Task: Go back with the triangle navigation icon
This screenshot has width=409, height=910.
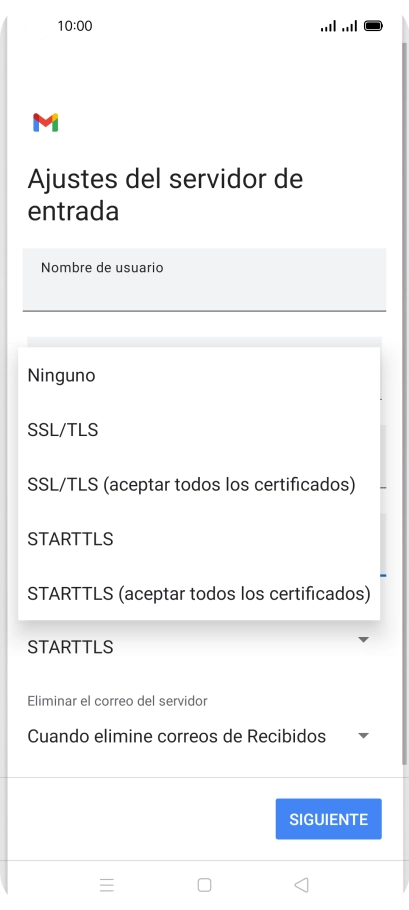Action: pos(301,884)
